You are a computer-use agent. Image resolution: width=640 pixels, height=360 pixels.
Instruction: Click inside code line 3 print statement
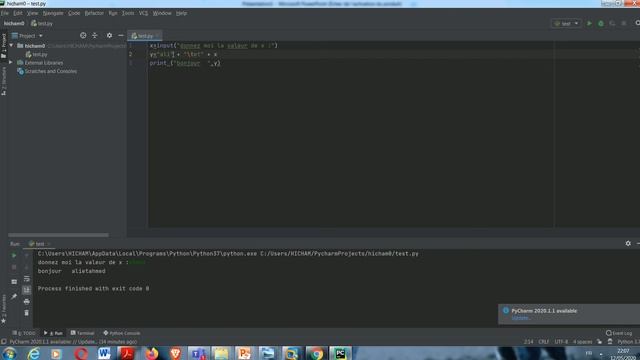coord(185,63)
